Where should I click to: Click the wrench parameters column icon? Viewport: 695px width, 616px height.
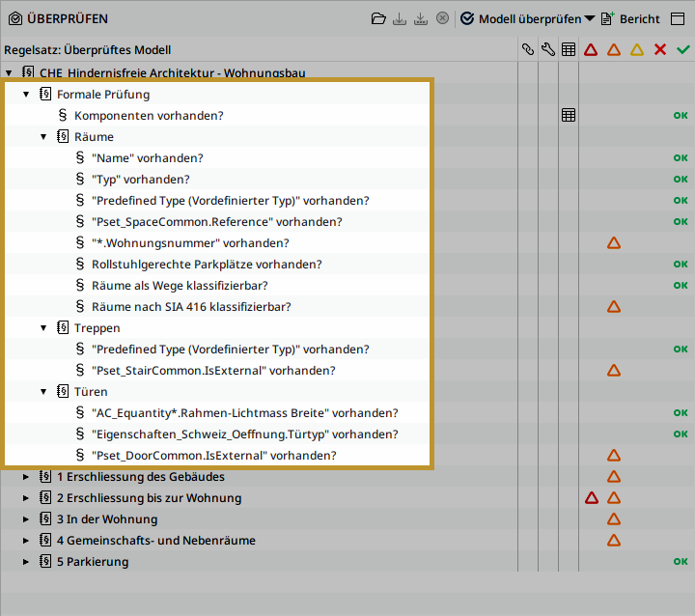coord(548,49)
